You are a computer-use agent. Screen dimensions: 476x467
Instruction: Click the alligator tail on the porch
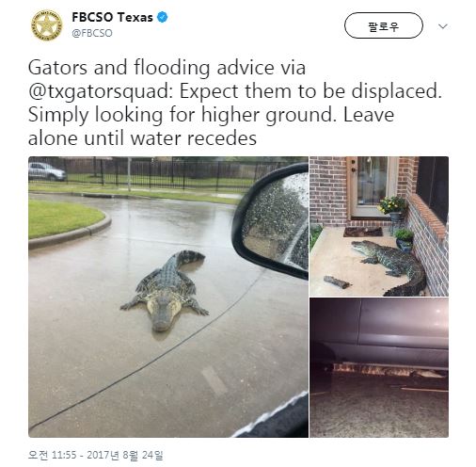pos(407,284)
